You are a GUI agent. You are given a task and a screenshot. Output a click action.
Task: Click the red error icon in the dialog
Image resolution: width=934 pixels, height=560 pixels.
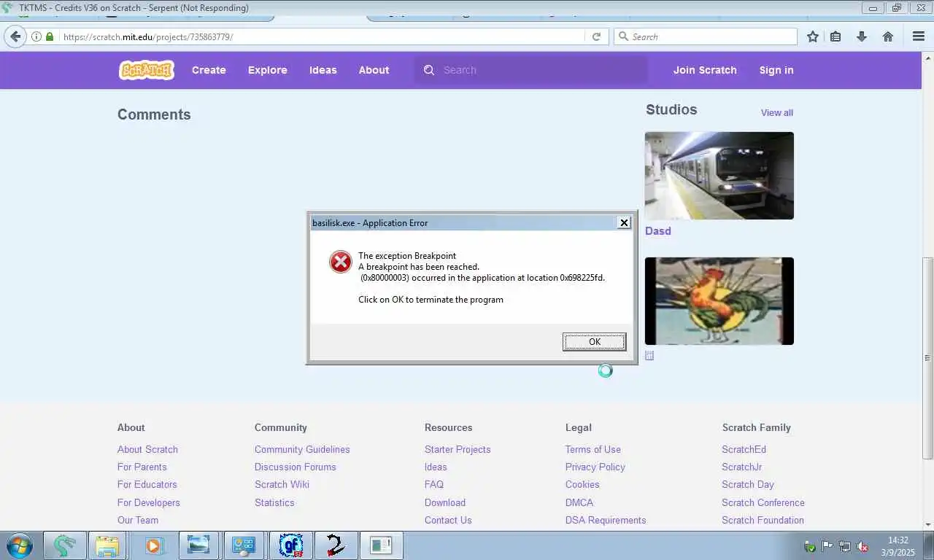pos(341,262)
